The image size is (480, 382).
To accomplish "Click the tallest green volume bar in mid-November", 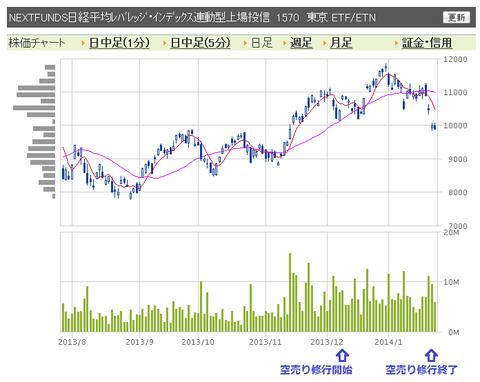I will point(290,292).
